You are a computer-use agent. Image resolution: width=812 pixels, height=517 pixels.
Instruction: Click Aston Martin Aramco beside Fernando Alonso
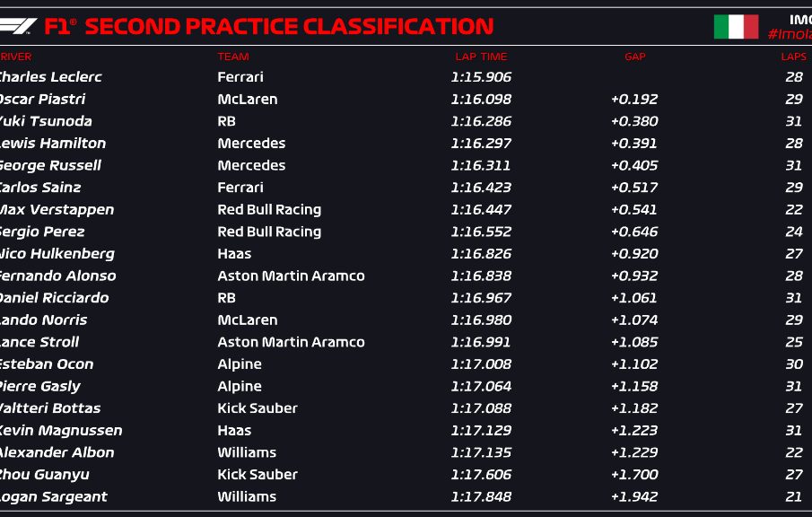(x=291, y=276)
